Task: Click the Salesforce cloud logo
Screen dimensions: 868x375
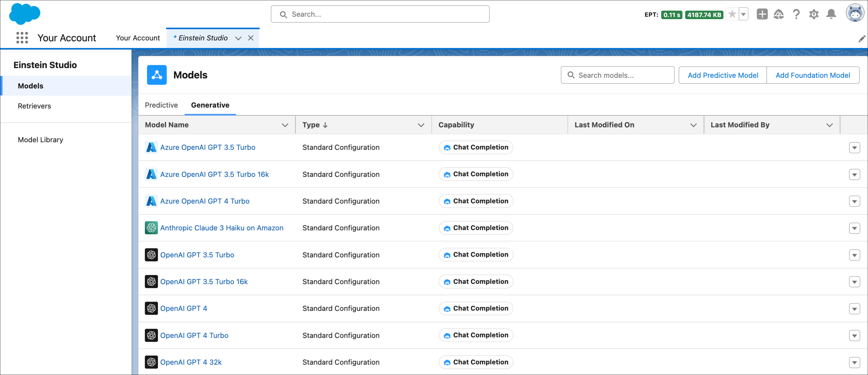Action: click(x=25, y=14)
